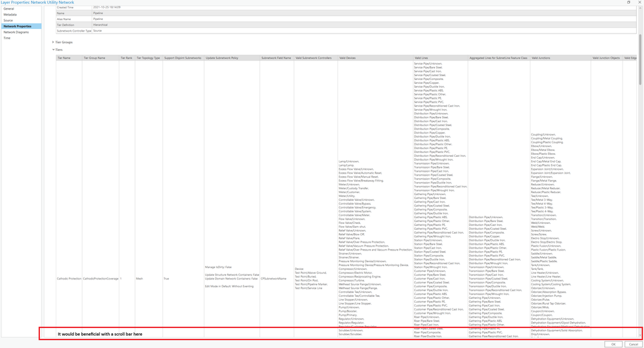Viewport: 644px width, 348px height.
Task: Open the Time tab
Action: (7, 38)
